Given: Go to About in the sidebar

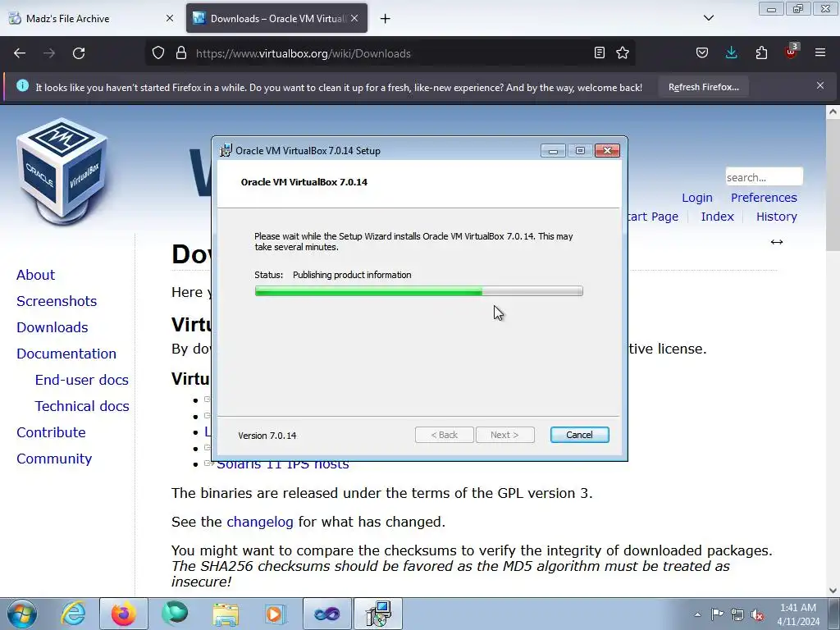Looking at the screenshot, I should (x=35, y=275).
